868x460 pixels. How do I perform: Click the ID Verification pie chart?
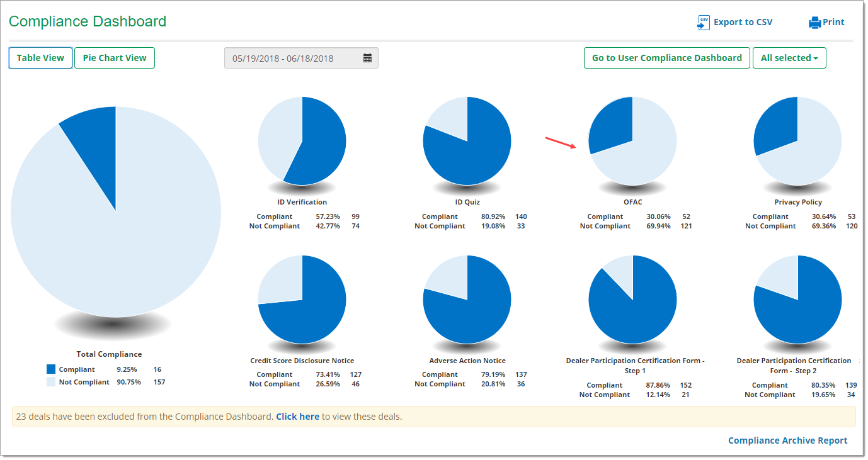coord(302,141)
